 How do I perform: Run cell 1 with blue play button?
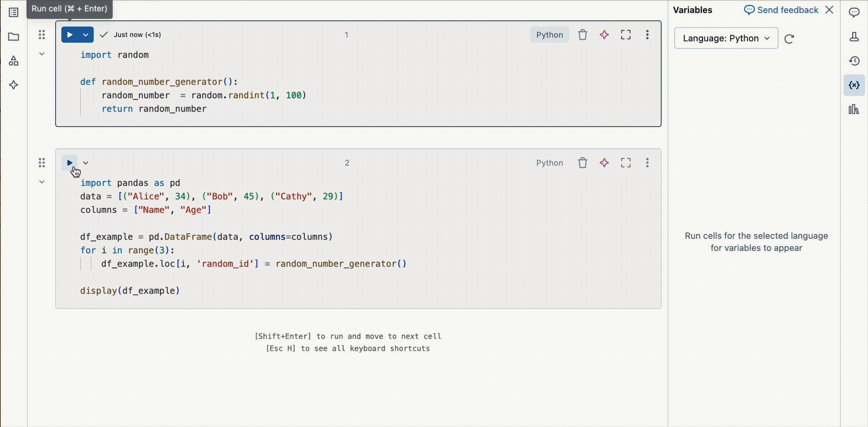click(70, 35)
